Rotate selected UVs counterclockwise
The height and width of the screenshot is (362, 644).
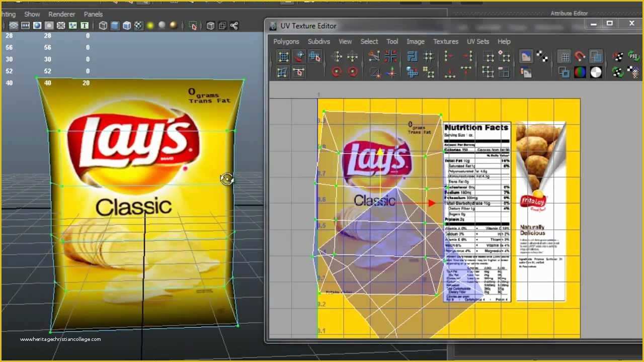click(337, 72)
